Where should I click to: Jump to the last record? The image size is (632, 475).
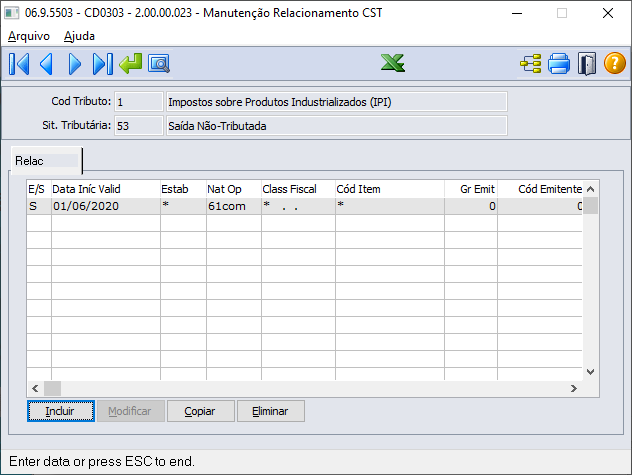click(102, 64)
